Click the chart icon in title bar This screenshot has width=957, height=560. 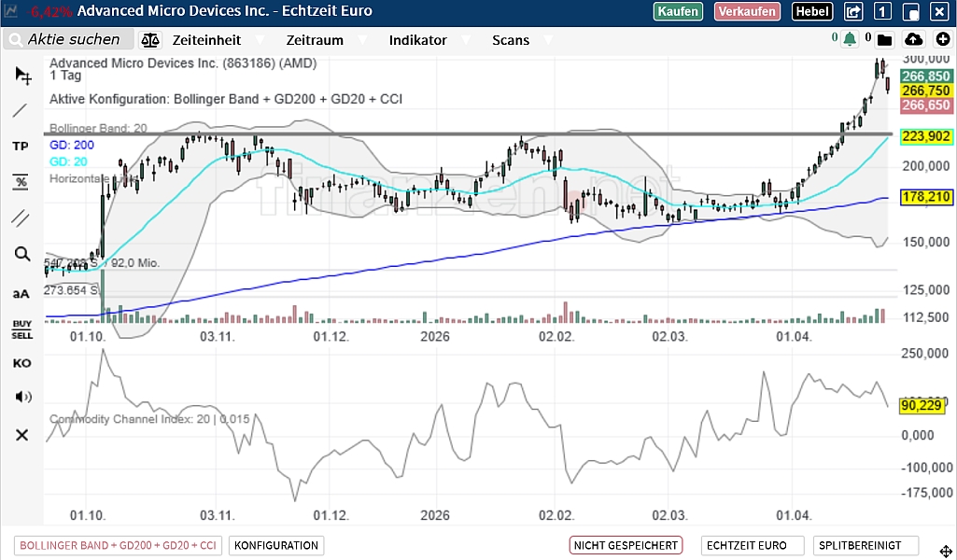[11, 11]
